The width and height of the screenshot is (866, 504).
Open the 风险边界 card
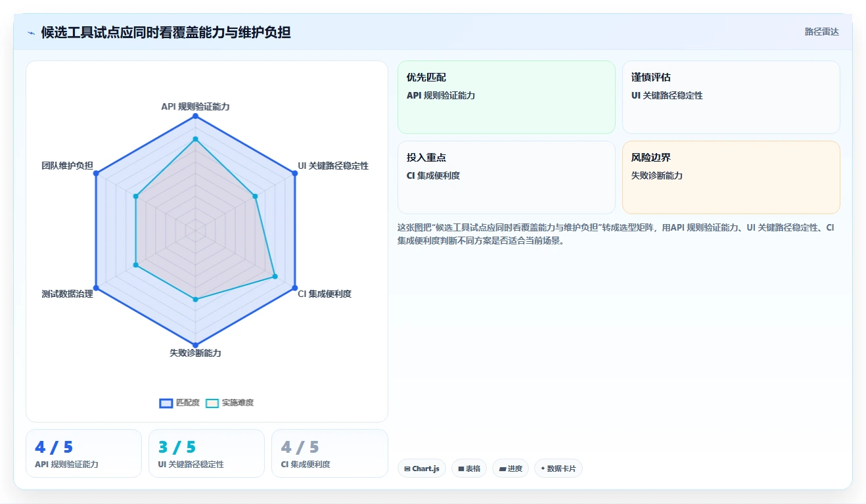tap(731, 177)
